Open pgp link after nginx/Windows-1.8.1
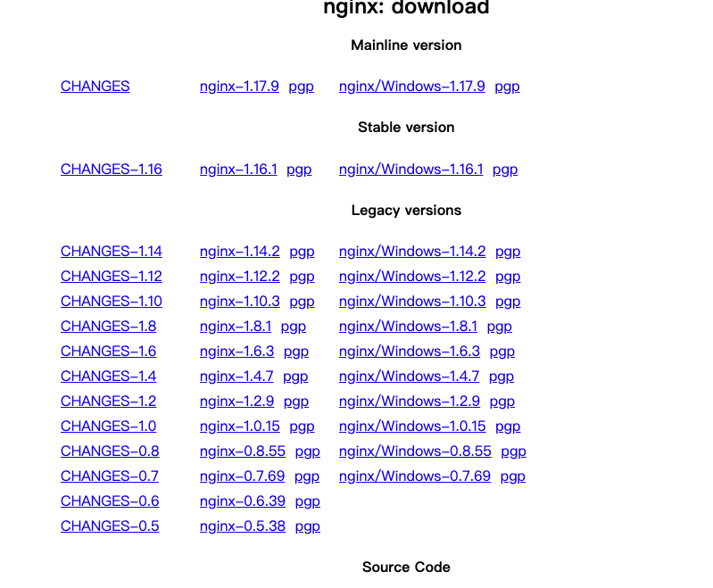Screen dimensions: 713x588 point(500,327)
